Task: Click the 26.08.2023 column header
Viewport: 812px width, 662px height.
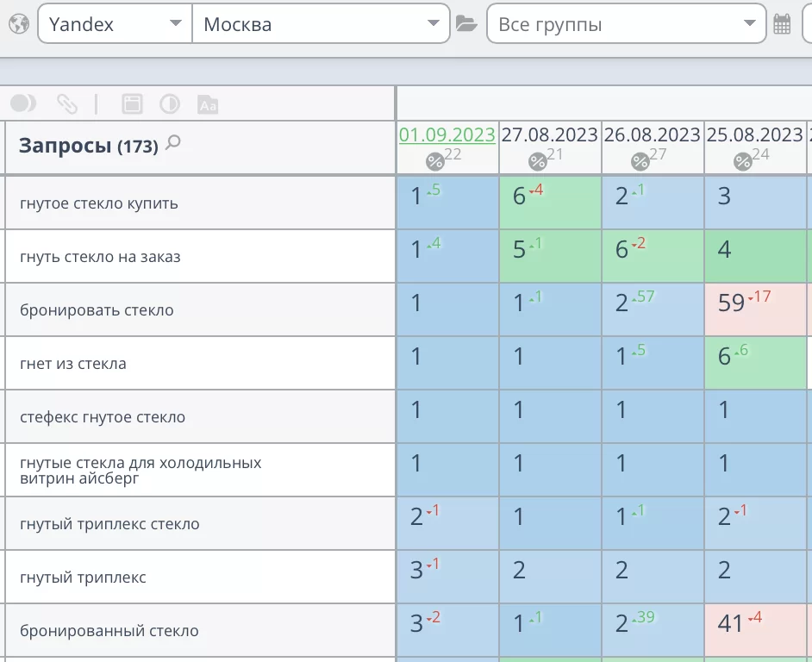Action: tap(652, 135)
